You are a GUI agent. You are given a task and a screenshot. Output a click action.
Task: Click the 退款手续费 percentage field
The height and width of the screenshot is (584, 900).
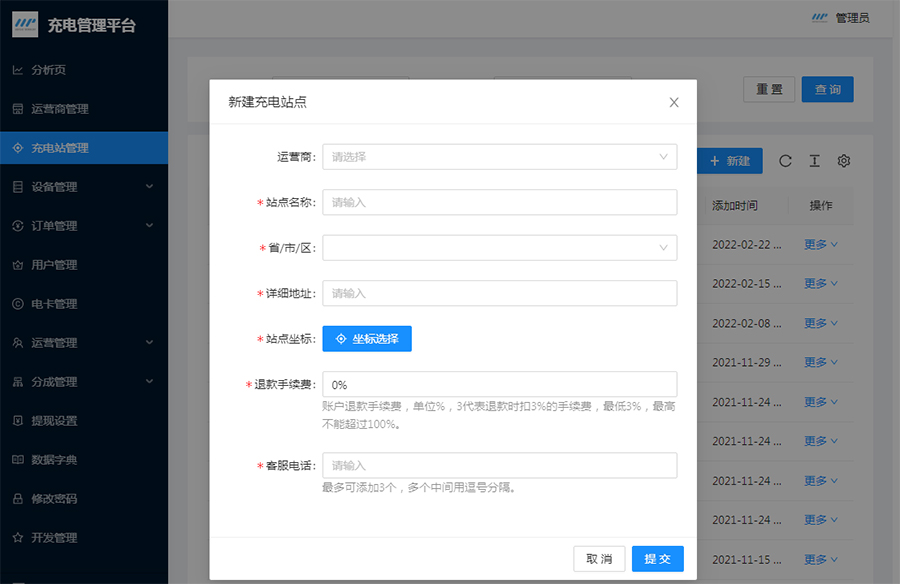pos(499,385)
